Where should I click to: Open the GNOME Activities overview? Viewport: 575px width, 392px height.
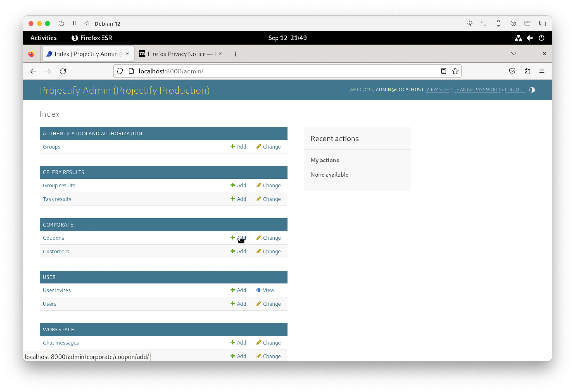43,38
